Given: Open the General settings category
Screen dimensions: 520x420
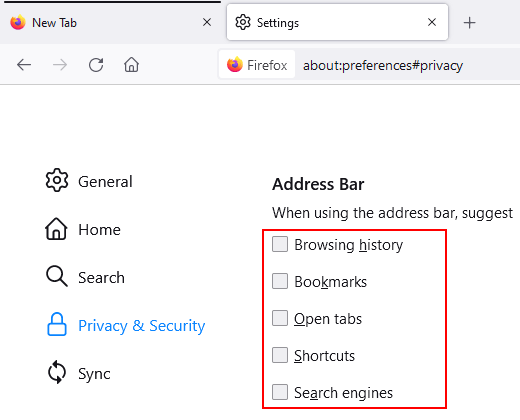Looking at the screenshot, I should pyautogui.click(x=89, y=181).
